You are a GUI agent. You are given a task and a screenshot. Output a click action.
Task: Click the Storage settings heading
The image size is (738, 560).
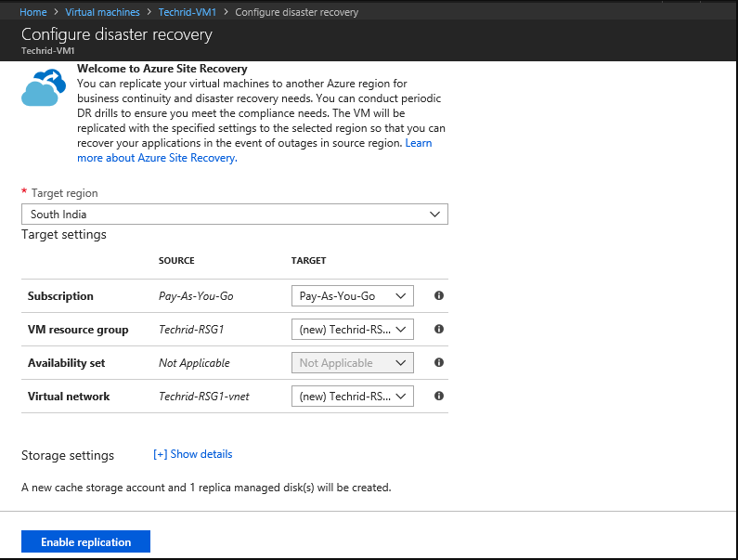[68, 455]
